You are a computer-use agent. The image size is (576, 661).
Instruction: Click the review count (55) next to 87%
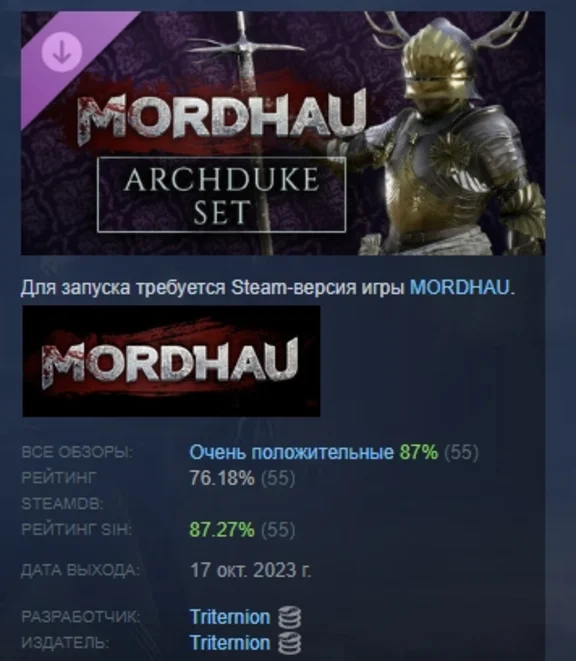[461, 452]
